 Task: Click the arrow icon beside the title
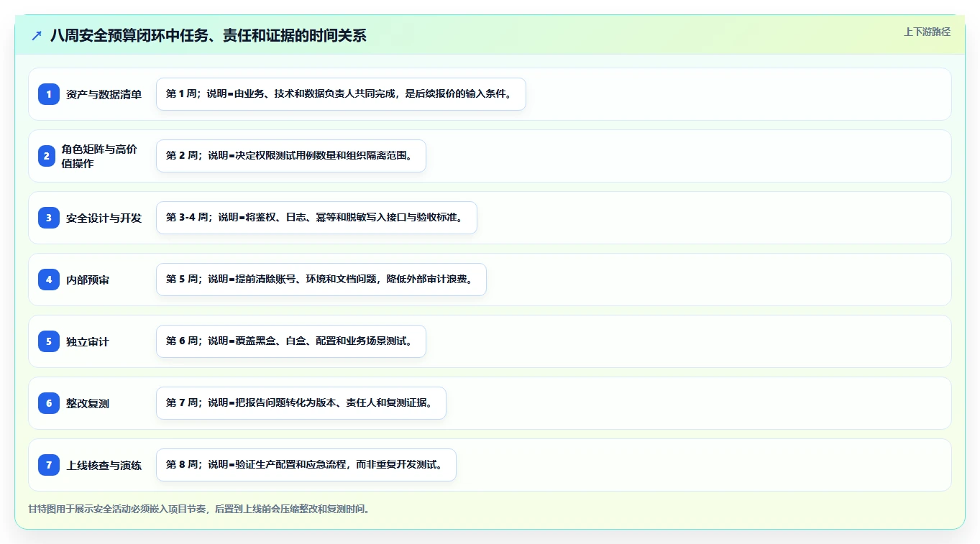[x=37, y=36]
